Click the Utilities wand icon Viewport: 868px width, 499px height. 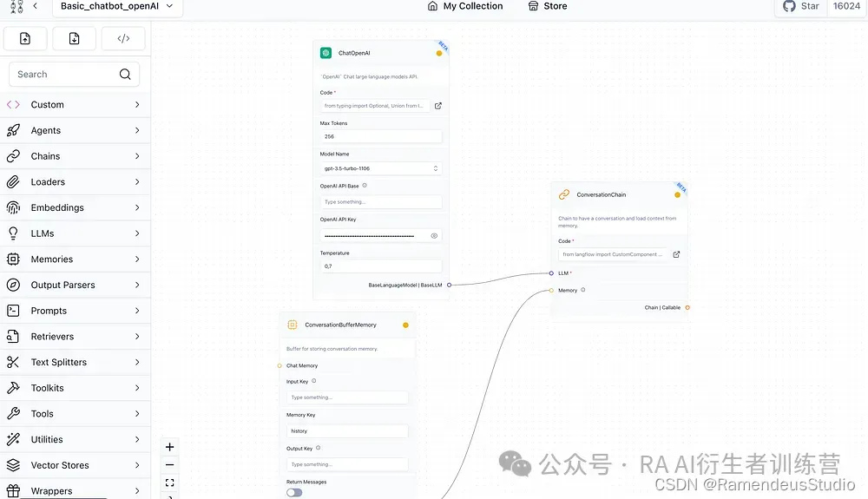13,439
